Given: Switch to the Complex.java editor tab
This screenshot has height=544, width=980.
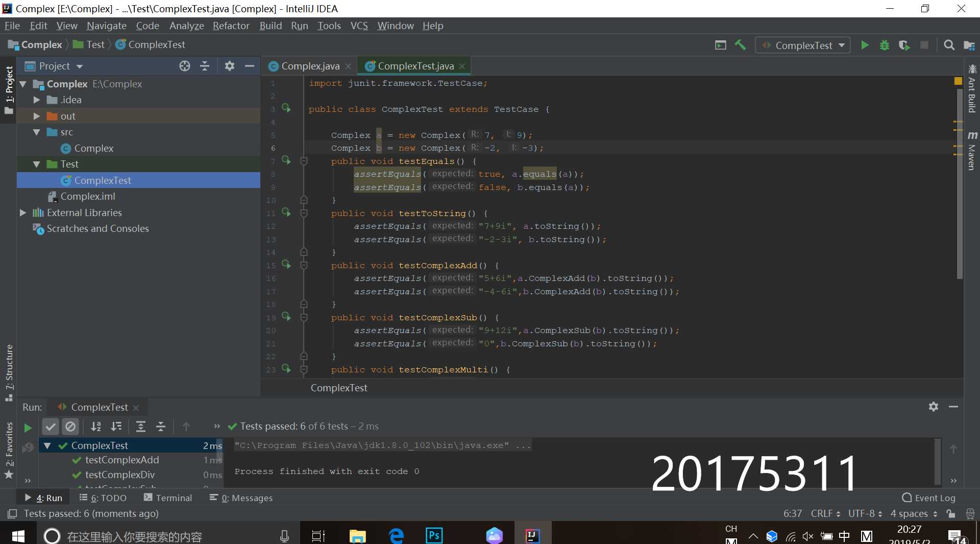Looking at the screenshot, I should [x=309, y=66].
